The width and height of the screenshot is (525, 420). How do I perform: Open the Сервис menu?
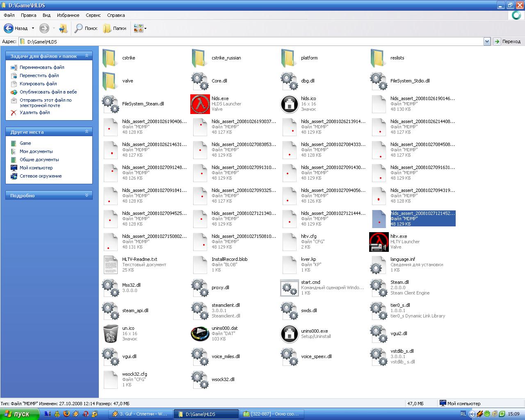pyautogui.click(x=93, y=15)
